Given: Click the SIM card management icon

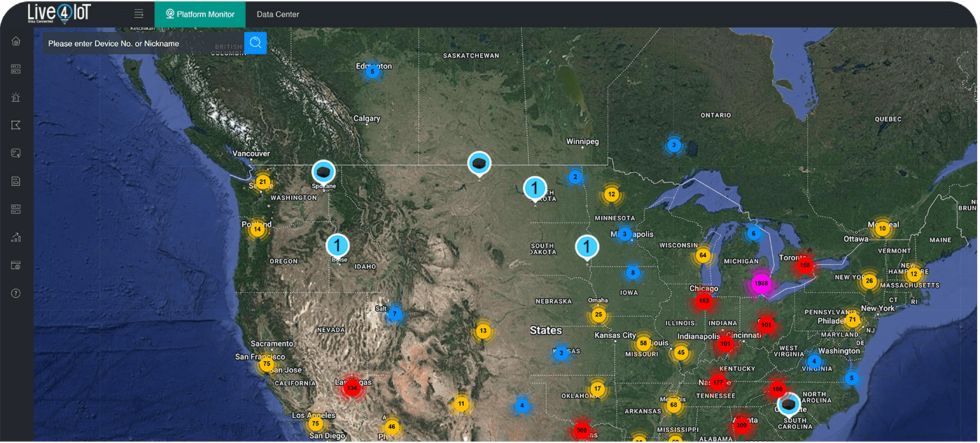Looking at the screenshot, I should pos(15,181).
